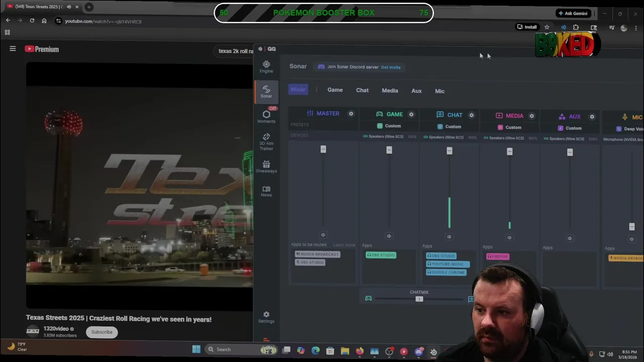Image resolution: width=644 pixels, height=362 pixels.
Task: Open the YouTube Premium logo home
Action: coord(42,49)
